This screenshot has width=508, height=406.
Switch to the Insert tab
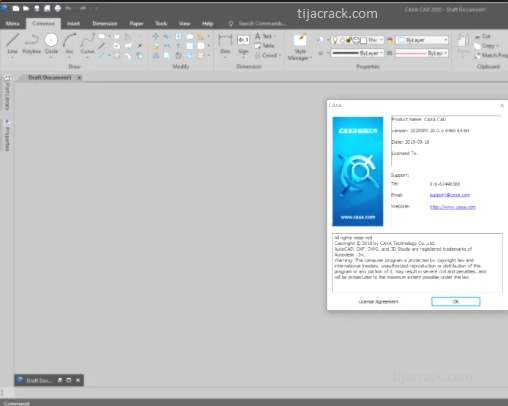coord(73,23)
